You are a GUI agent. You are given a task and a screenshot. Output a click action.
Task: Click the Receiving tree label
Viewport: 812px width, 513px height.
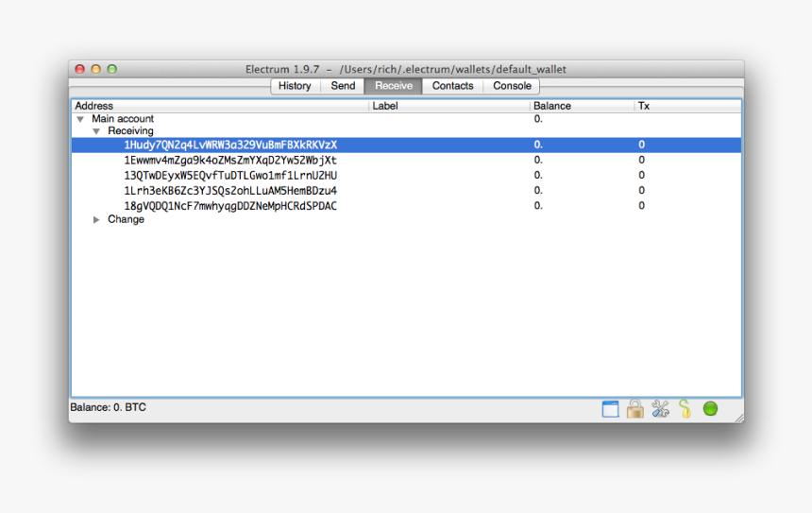(130, 131)
